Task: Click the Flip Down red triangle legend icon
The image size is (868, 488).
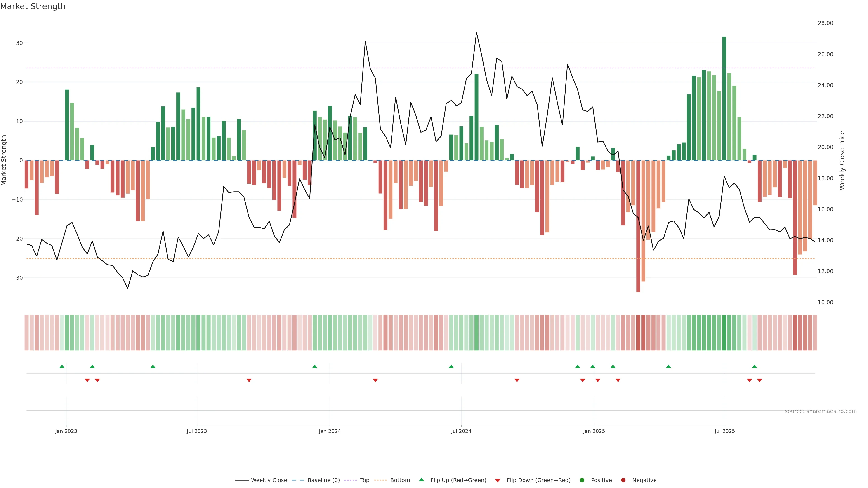Action: coord(498,481)
